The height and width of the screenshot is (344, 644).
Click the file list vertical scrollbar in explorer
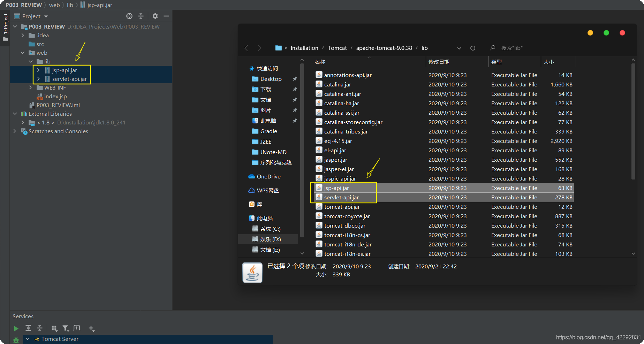(x=633, y=121)
